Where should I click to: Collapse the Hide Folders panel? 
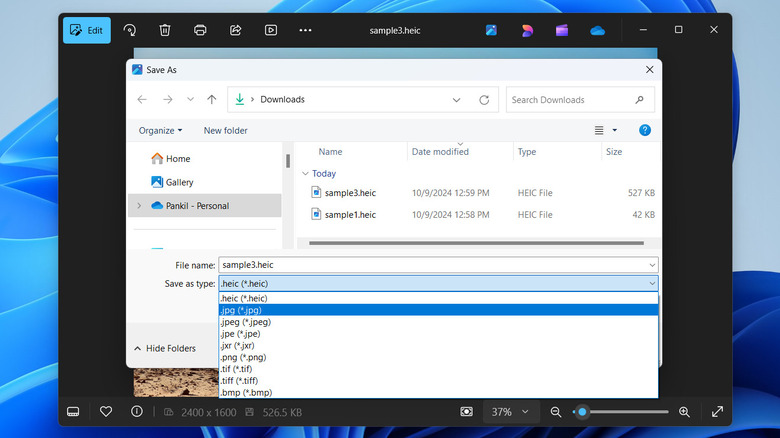pos(165,348)
